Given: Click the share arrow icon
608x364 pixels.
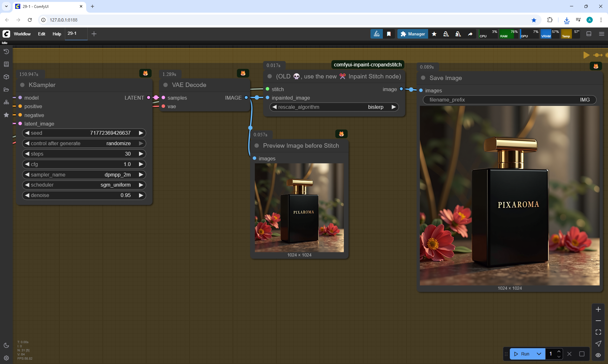Looking at the screenshot, I should (x=470, y=34).
